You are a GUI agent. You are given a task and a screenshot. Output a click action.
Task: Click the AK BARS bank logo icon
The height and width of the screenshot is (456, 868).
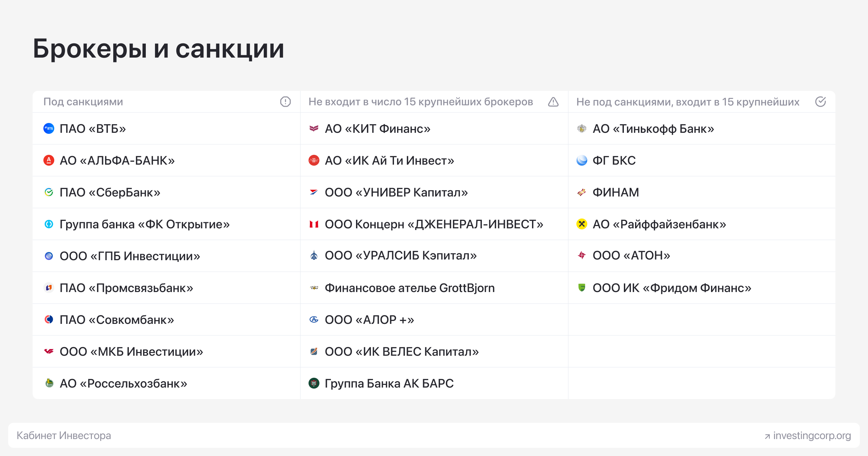click(314, 383)
